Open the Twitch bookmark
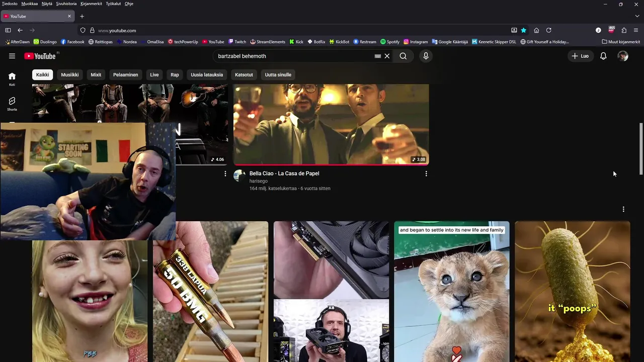The image size is (644, 362). coord(237,42)
